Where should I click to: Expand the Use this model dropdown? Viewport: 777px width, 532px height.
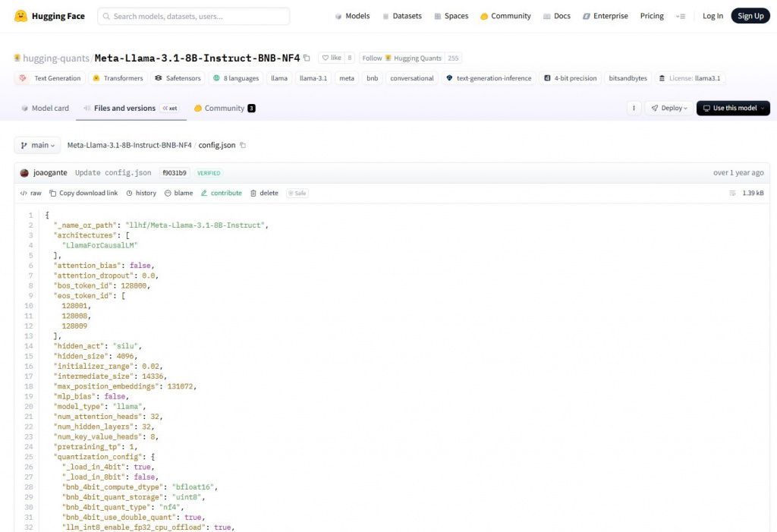coord(732,108)
